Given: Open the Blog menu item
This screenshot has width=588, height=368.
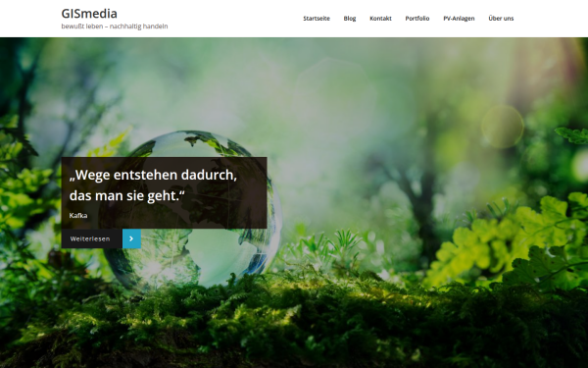Looking at the screenshot, I should [x=350, y=19].
